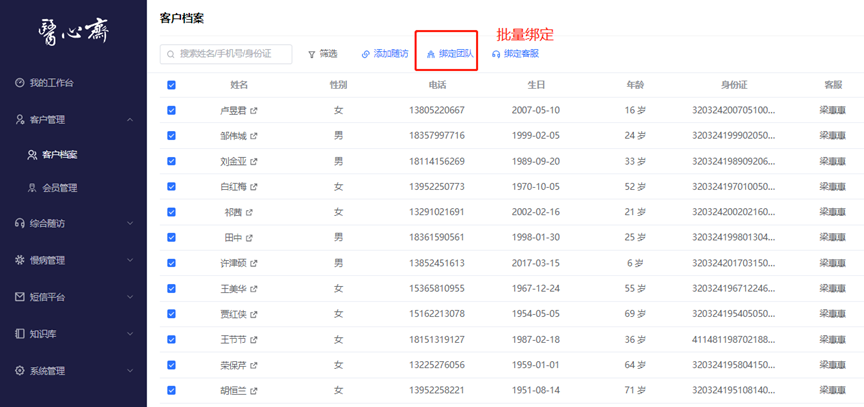This screenshot has width=864, height=407.
Task: Uncheck the row for 邹伟城
Action: click(171, 135)
